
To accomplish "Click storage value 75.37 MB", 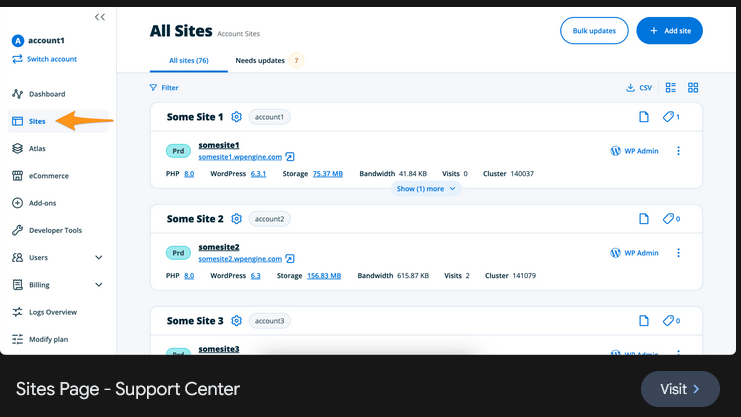I will tap(327, 174).
